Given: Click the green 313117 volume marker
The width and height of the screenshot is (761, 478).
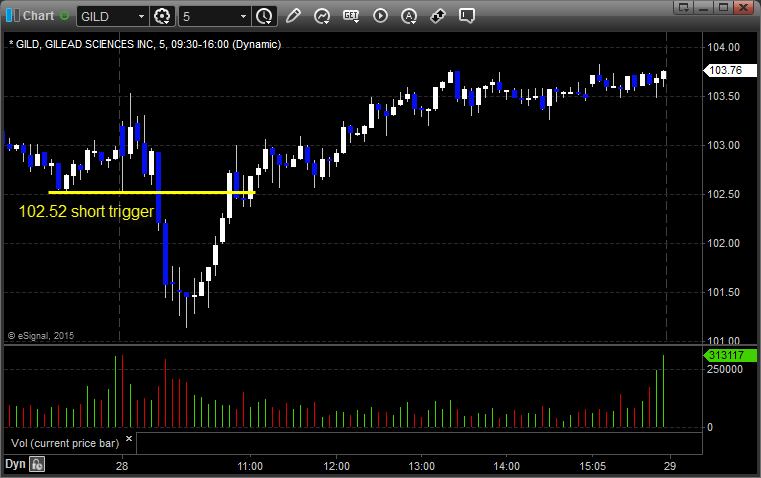Looking at the screenshot, I should (729, 355).
